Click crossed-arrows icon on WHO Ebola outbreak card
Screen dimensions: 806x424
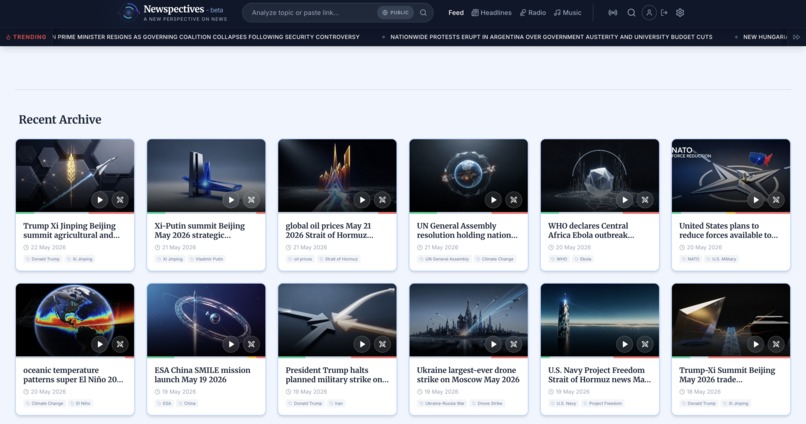(x=645, y=200)
